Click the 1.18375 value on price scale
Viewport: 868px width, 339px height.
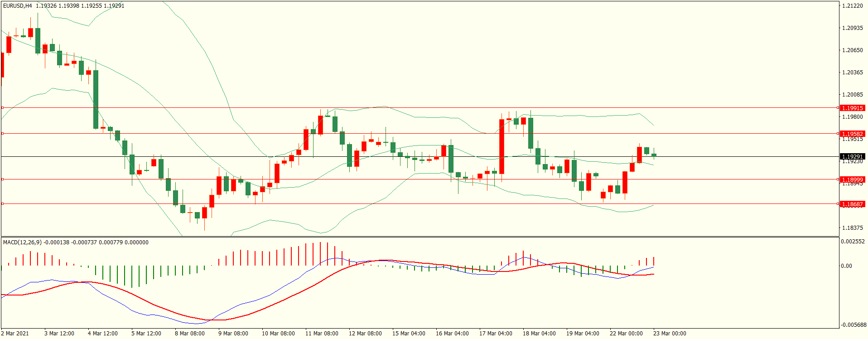852,228
